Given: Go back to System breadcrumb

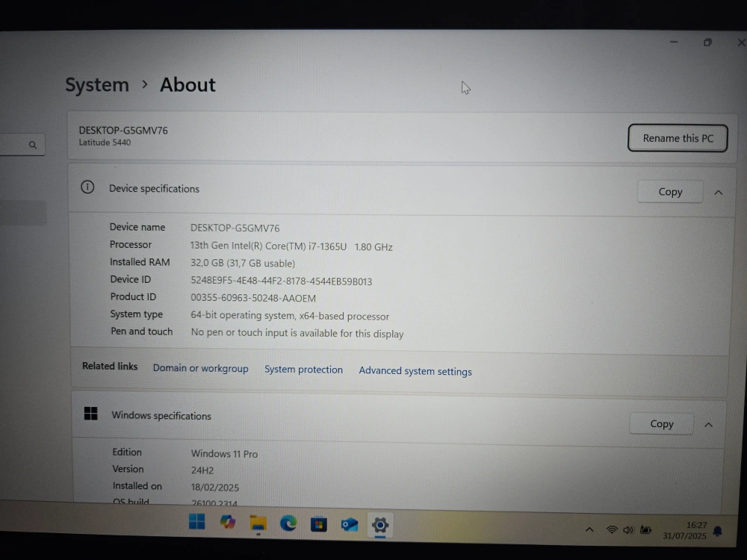Looking at the screenshot, I should pos(97,85).
